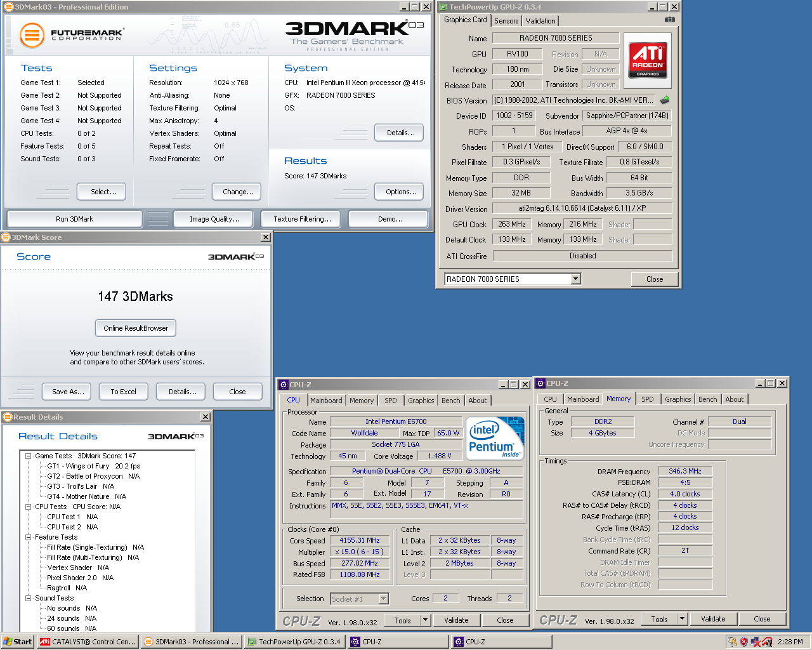Open the RADEON 7000 SERIES card dropdown
This screenshot has width=812, height=650.
tap(575, 279)
